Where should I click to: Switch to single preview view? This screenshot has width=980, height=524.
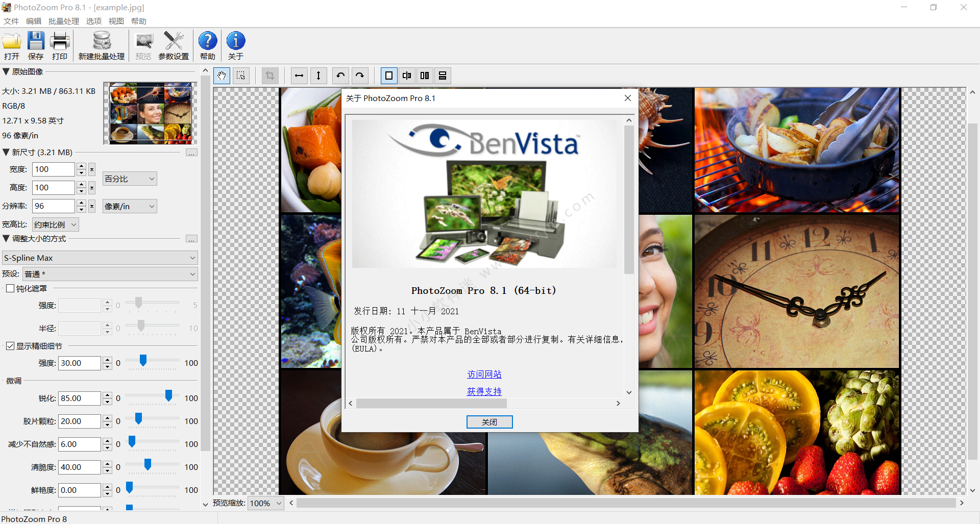[x=389, y=76]
